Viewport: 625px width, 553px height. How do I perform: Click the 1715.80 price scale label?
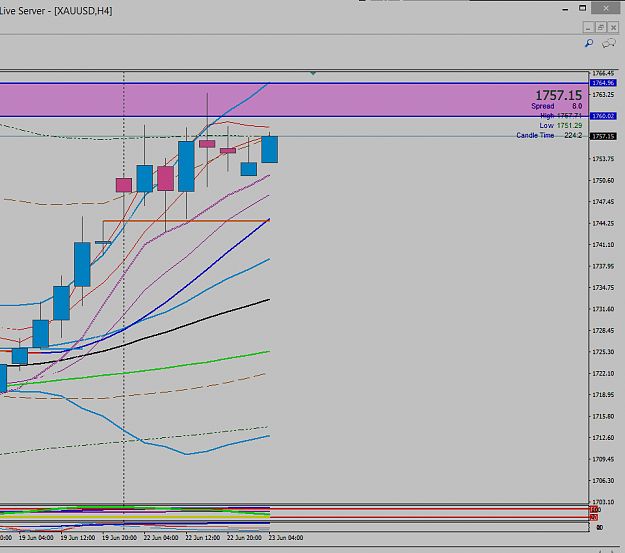[x=603, y=416]
